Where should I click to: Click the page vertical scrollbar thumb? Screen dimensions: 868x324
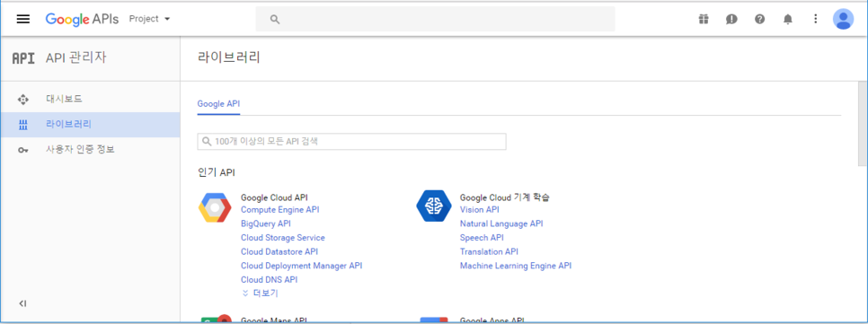pyautogui.click(x=863, y=123)
